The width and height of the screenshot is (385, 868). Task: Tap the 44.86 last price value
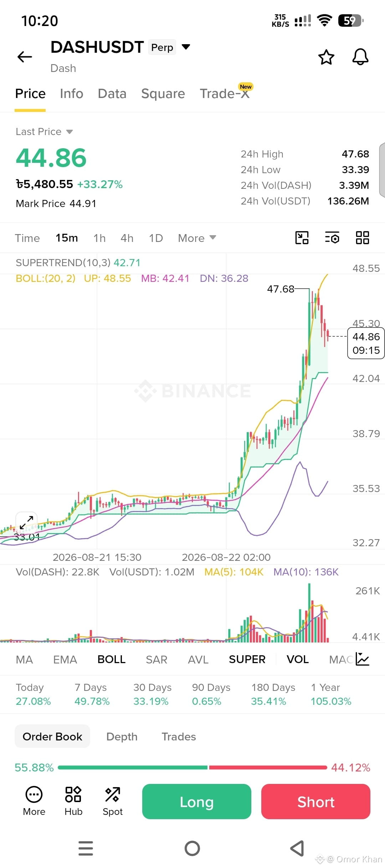click(51, 157)
